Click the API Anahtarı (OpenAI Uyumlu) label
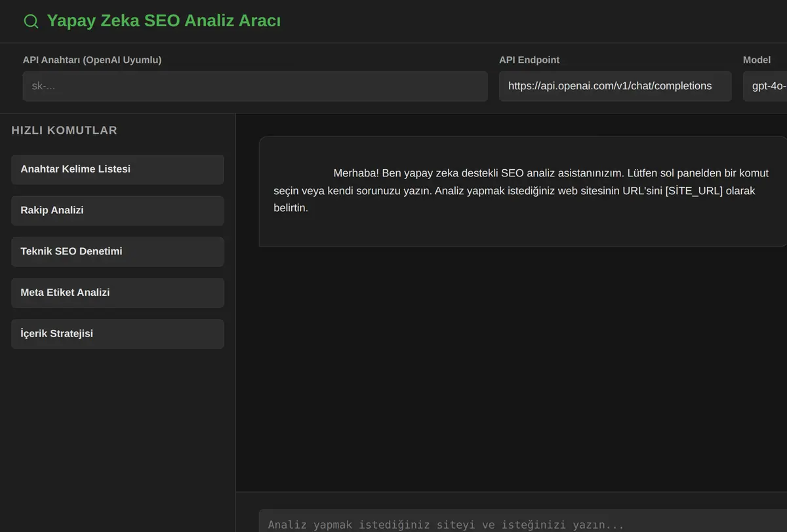The width and height of the screenshot is (787, 532). tap(92, 60)
